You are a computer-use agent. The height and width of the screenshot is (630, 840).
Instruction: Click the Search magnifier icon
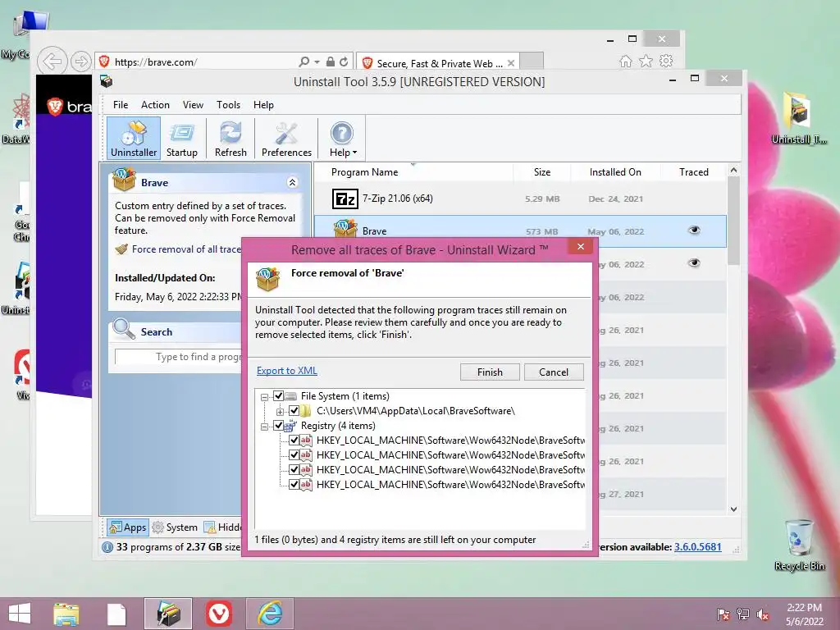pyautogui.click(x=124, y=329)
